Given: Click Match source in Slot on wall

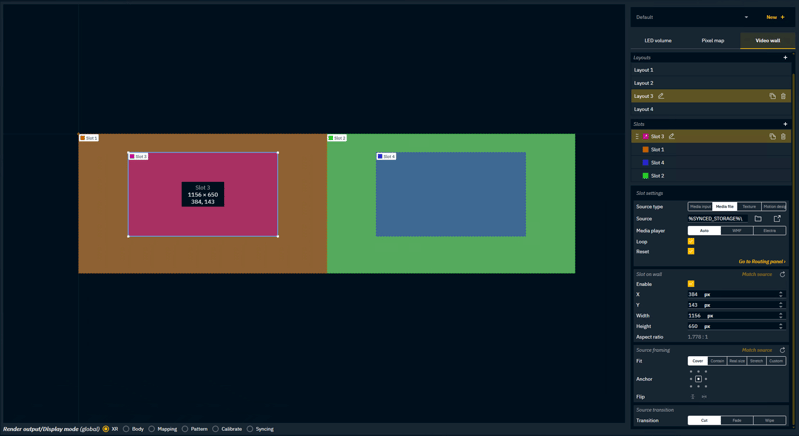Looking at the screenshot, I should pos(757,274).
